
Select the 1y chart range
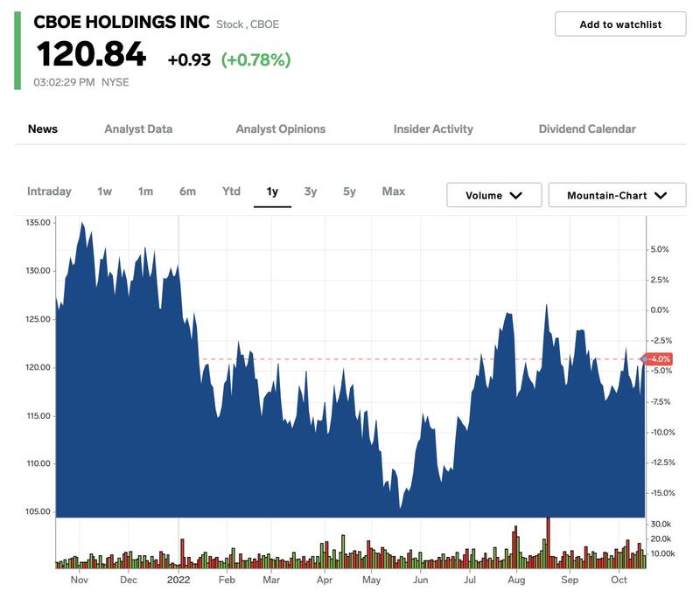(272, 191)
